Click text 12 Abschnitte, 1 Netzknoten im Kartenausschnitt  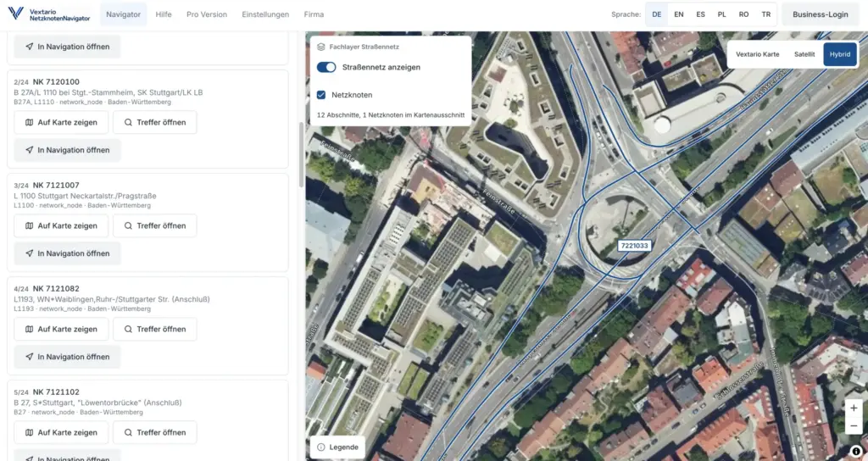391,115
